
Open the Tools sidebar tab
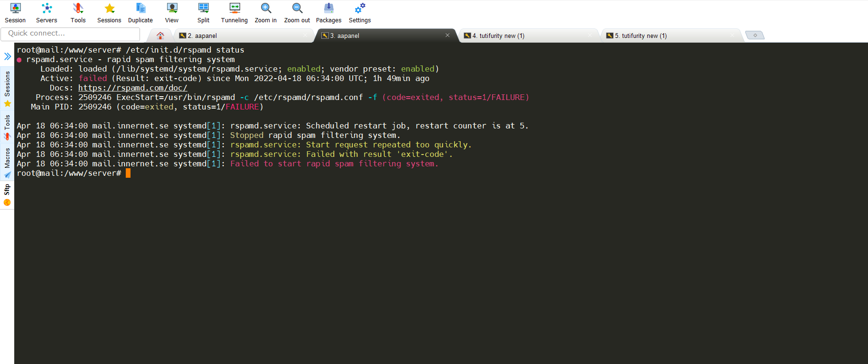(7, 127)
